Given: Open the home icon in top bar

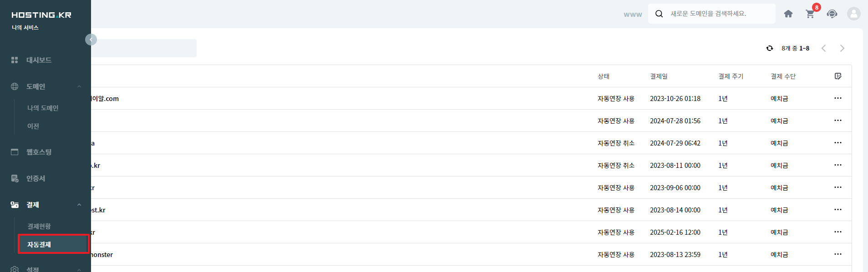Looking at the screenshot, I should [x=788, y=14].
